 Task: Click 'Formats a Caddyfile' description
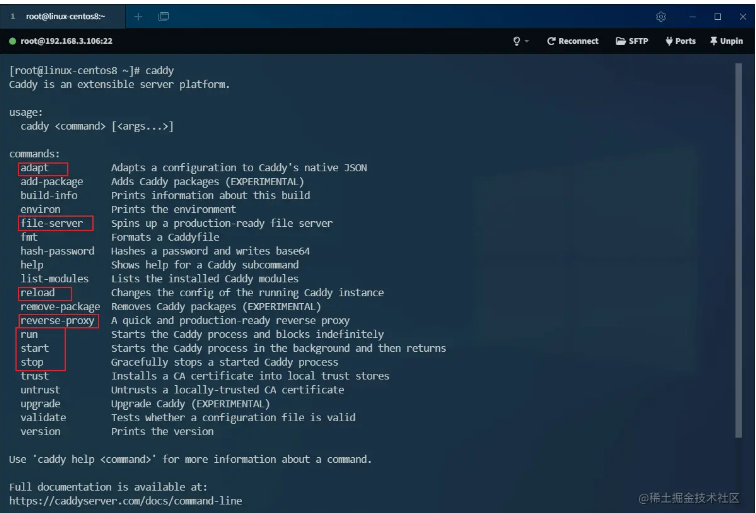(165, 237)
